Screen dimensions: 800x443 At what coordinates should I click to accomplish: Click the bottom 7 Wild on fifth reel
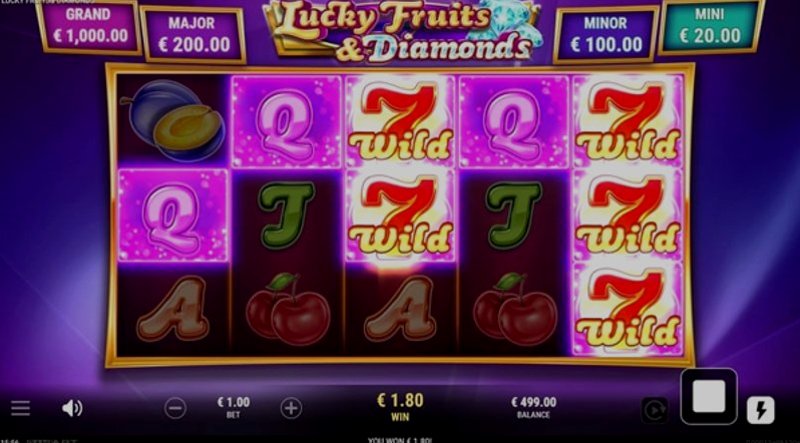pyautogui.click(x=628, y=309)
